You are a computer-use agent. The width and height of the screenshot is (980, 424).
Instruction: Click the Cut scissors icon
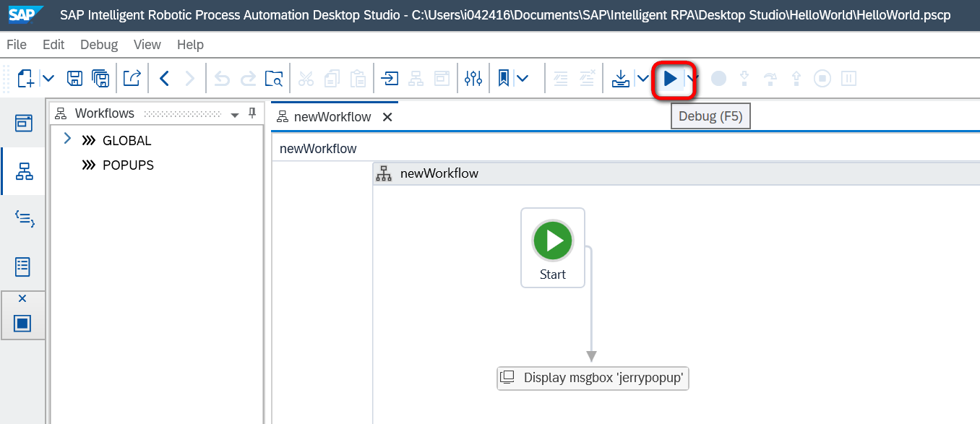tap(306, 78)
